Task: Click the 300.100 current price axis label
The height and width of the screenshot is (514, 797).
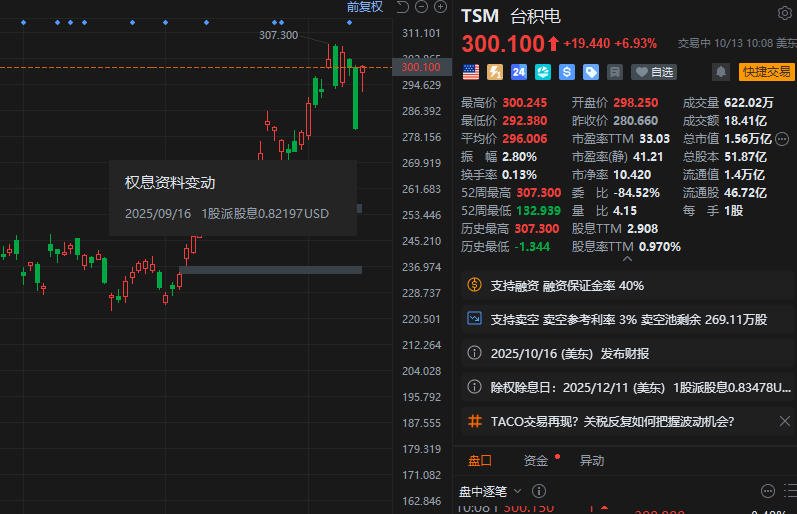Action: point(421,67)
